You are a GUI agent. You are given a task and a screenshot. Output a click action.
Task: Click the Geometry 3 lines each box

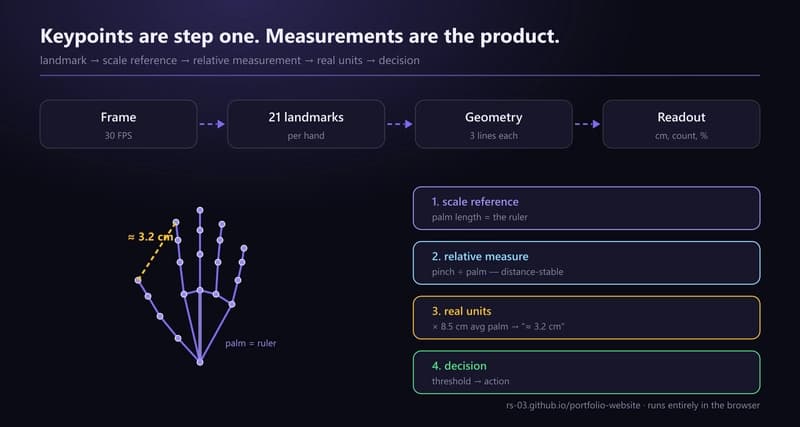click(x=493, y=124)
